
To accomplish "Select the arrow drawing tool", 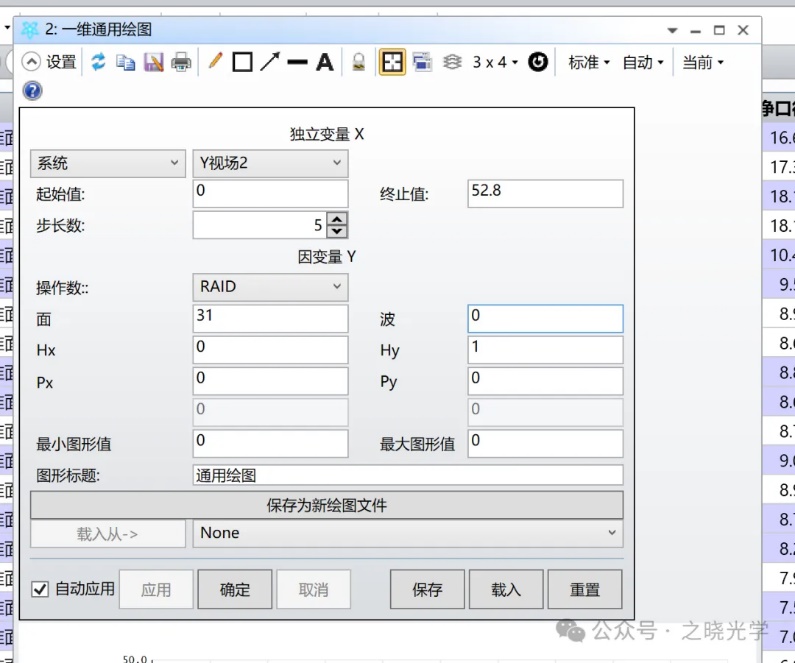I will click(269, 62).
